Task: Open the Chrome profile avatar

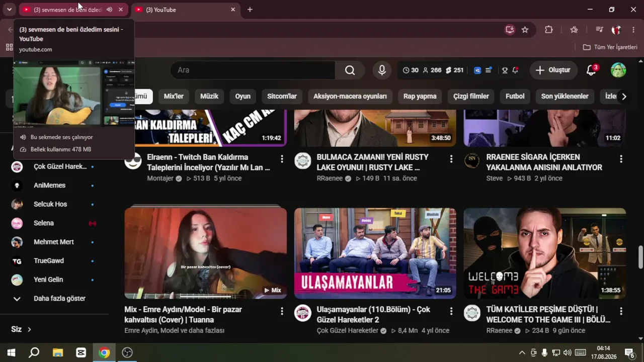Action: coord(616,30)
